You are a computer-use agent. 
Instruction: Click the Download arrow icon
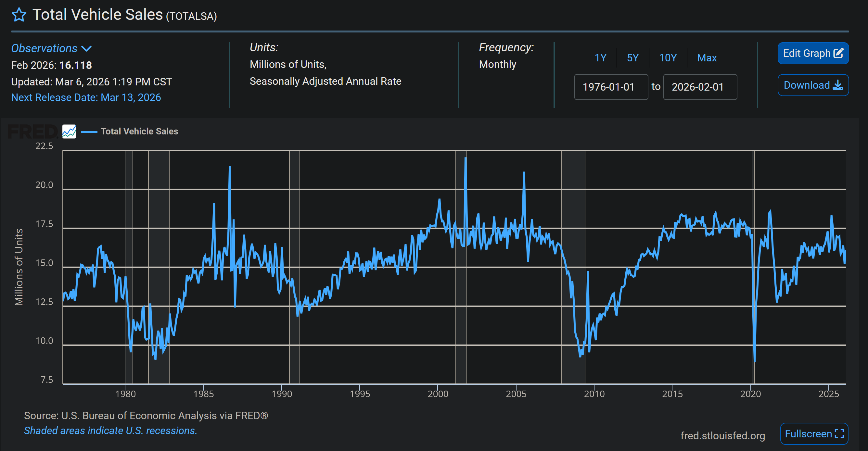click(x=838, y=85)
